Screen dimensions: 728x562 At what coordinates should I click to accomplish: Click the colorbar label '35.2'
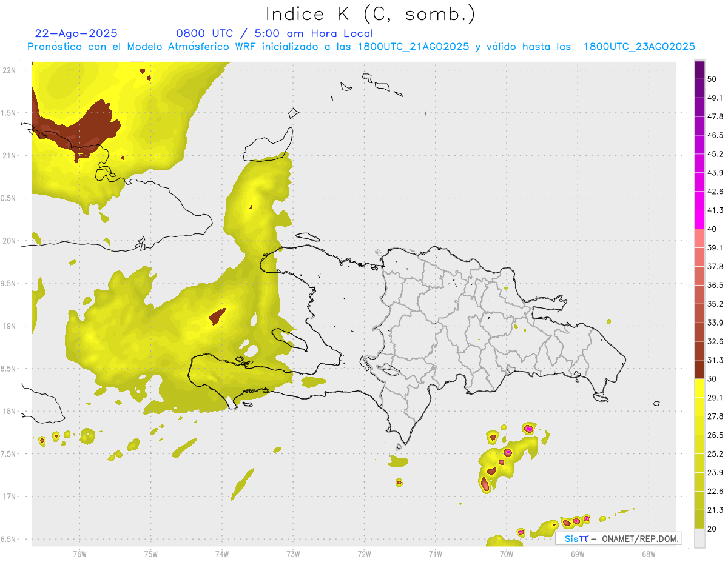715,304
